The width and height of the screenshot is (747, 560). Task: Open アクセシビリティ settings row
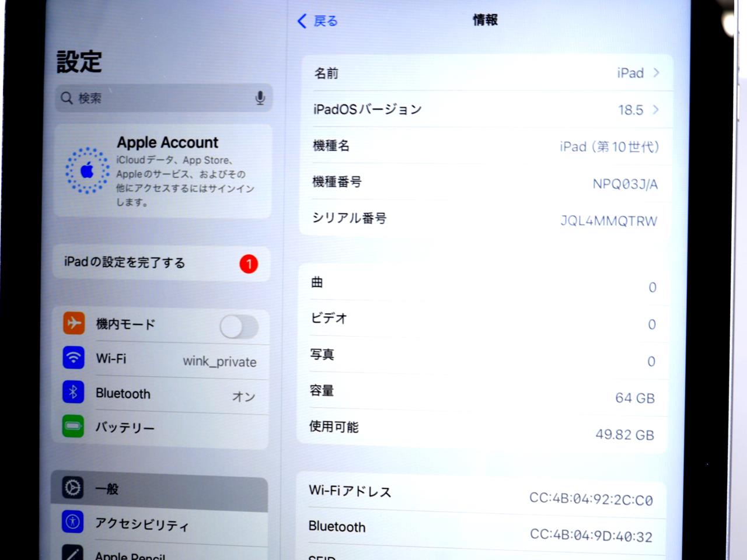coord(159,525)
